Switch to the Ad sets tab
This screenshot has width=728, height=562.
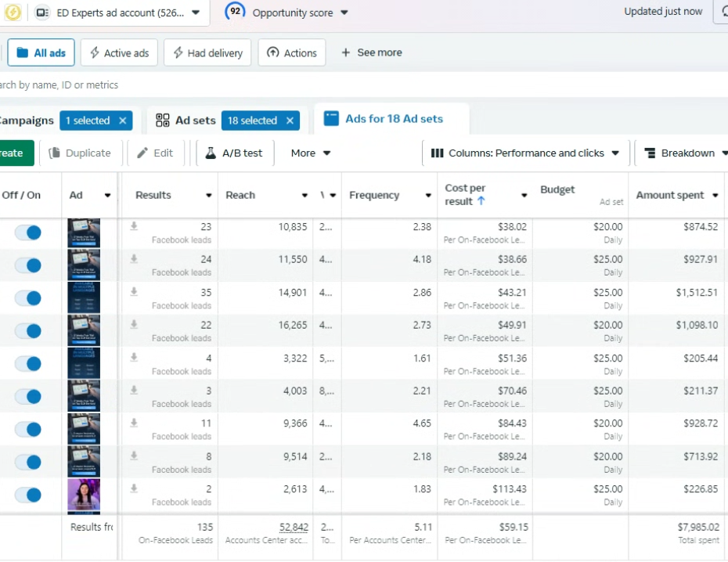186,121
